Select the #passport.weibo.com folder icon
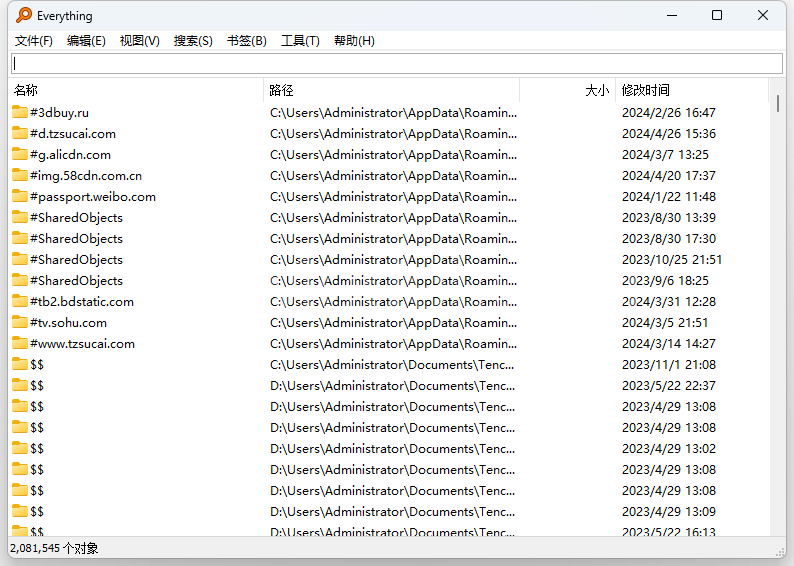Screen dimensions: 794x566 tap(20, 196)
